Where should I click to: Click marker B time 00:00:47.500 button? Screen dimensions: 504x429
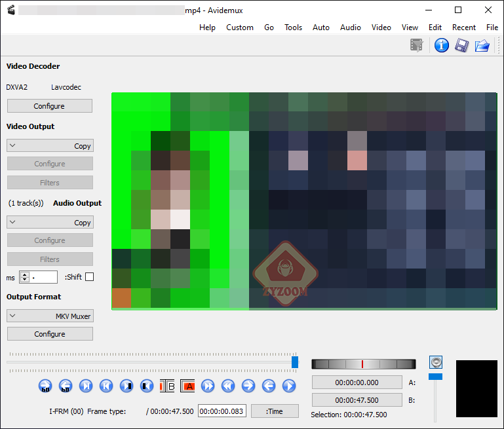coord(357,400)
